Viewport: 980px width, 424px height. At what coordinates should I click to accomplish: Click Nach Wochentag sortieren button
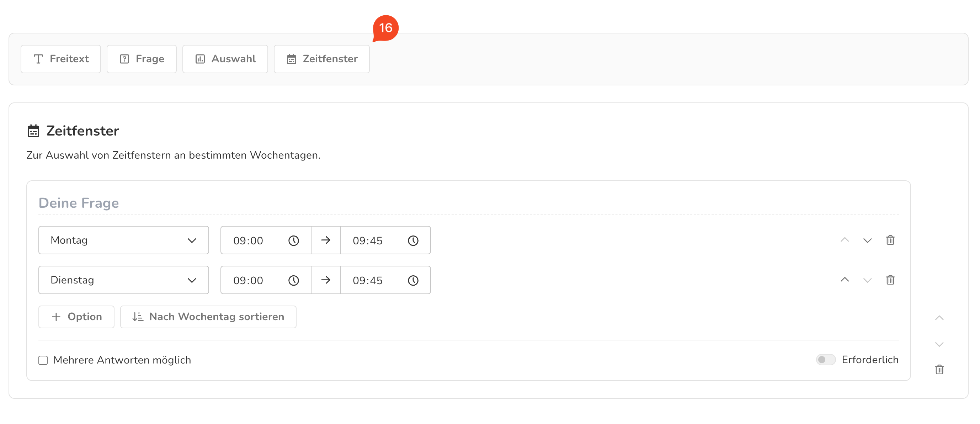point(208,317)
